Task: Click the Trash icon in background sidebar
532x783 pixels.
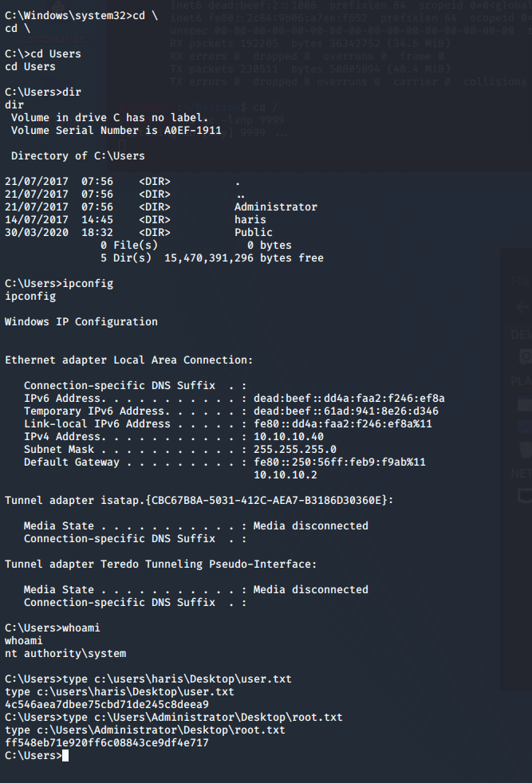Action: pyautogui.click(x=525, y=449)
